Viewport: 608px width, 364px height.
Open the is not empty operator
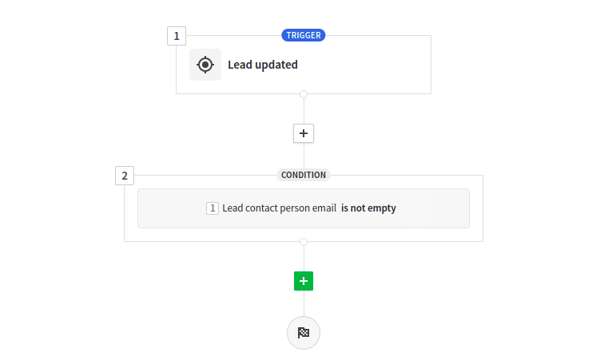click(368, 208)
